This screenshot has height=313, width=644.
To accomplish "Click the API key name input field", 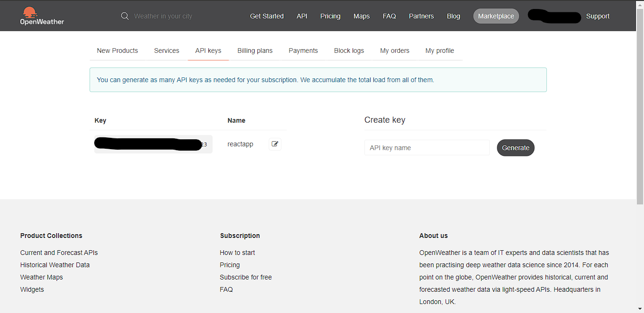I will pos(427,148).
